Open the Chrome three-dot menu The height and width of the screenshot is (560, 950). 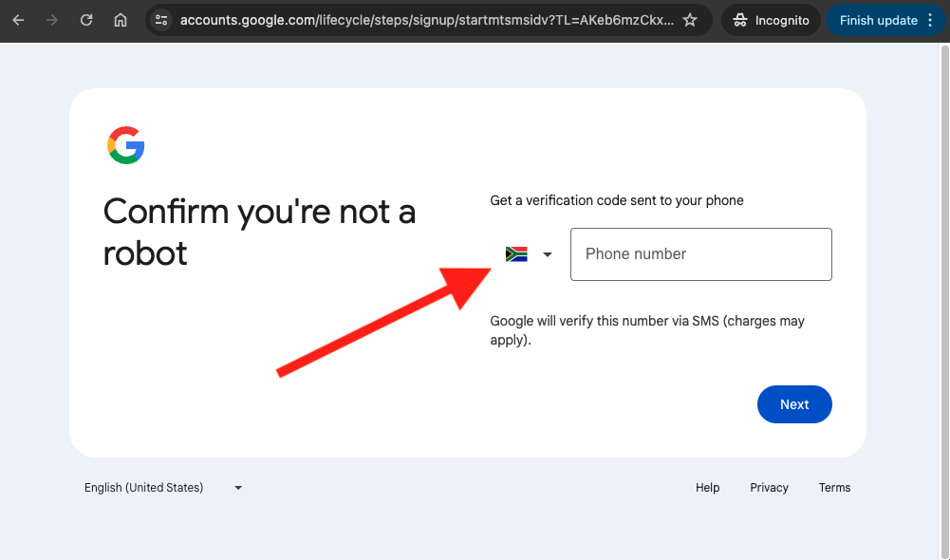point(930,20)
